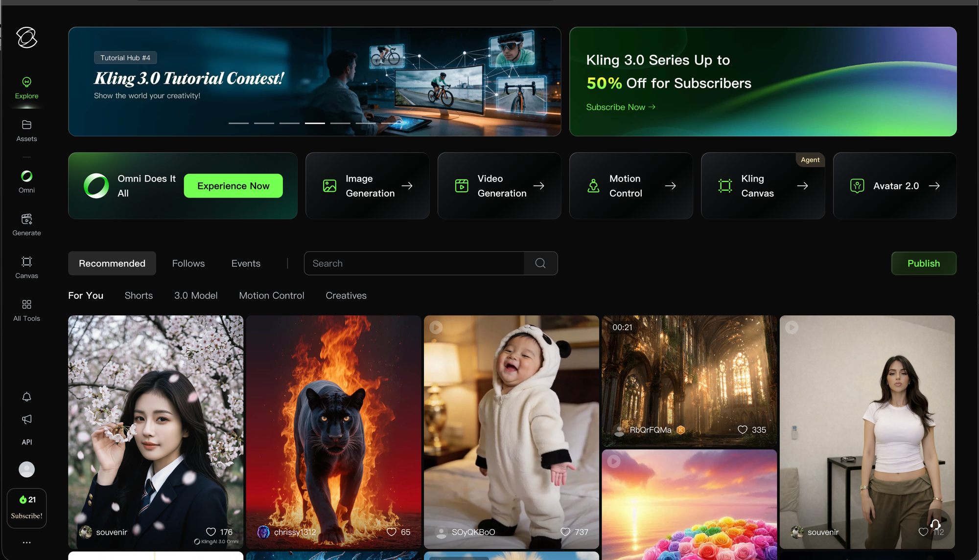The height and width of the screenshot is (560, 979).
Task: Switch to the Follows tab
Action: pyautogui.click(x=188, y=263)
